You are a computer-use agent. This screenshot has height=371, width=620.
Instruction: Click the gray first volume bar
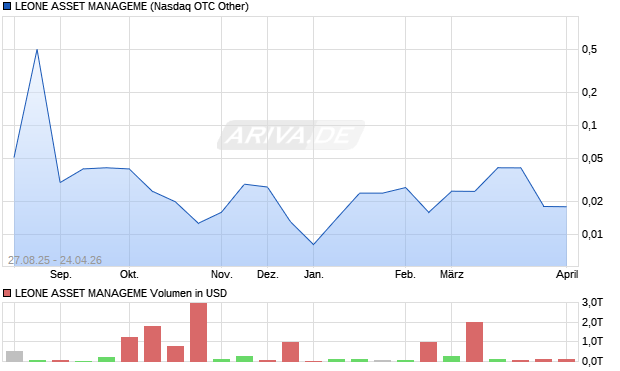[x=15, y=356]
